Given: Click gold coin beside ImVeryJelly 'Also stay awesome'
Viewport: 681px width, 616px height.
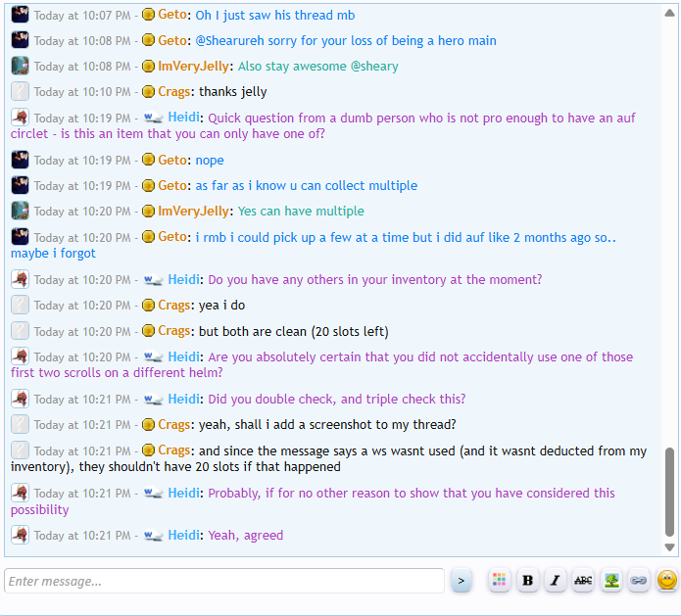Looking at the screenshot, I should (x=149, y=66).
